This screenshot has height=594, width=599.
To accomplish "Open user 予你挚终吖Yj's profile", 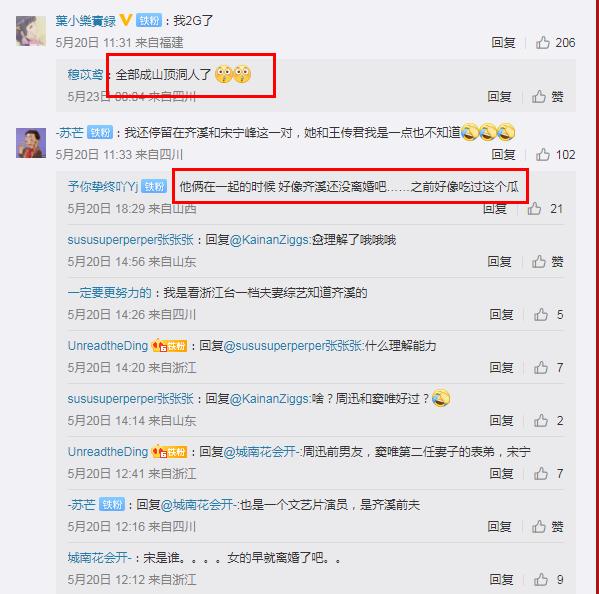I will (x=103, y=186).
